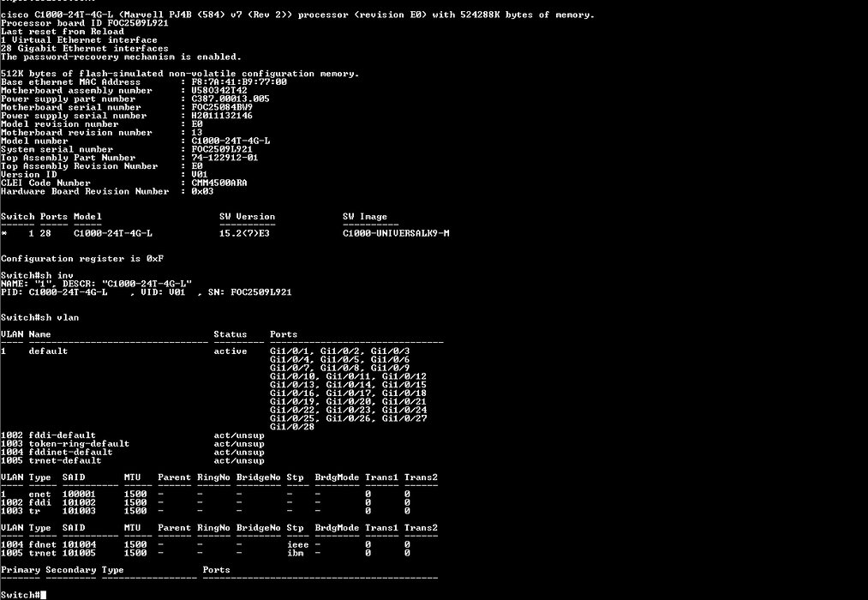Select the "active" status of VLAN 1

coord(230,351)
